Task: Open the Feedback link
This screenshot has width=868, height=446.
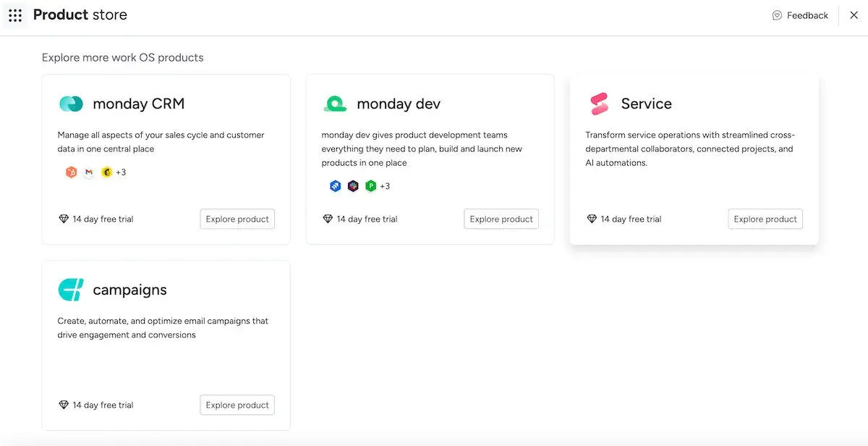Action: 800,15
